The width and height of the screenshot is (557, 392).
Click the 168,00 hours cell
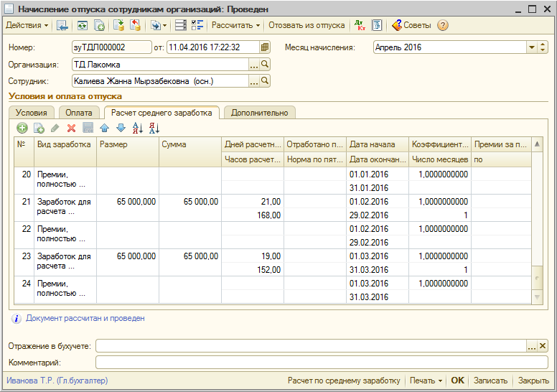(253, 215)
